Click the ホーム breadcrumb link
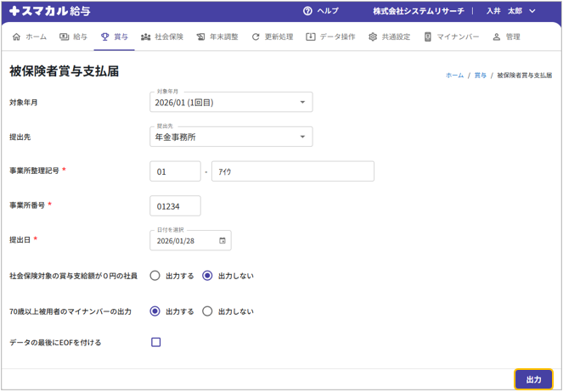The height and width of the screenshot is (392, 563). (x=454, y=76)
